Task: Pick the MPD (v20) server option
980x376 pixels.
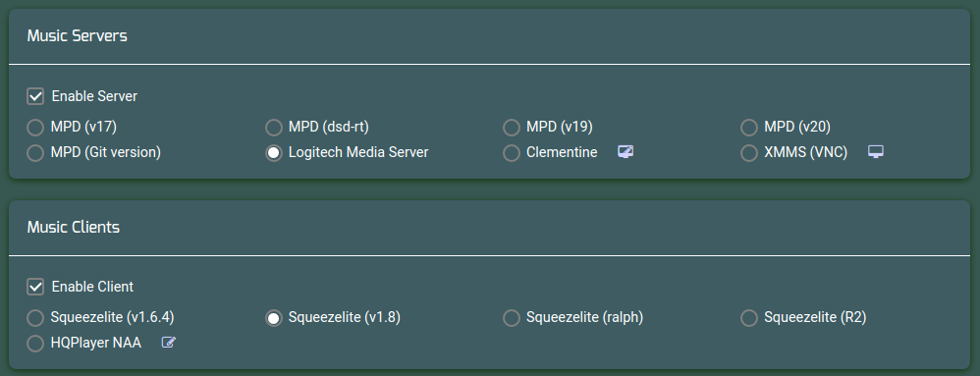Action: tap(749, 128)
